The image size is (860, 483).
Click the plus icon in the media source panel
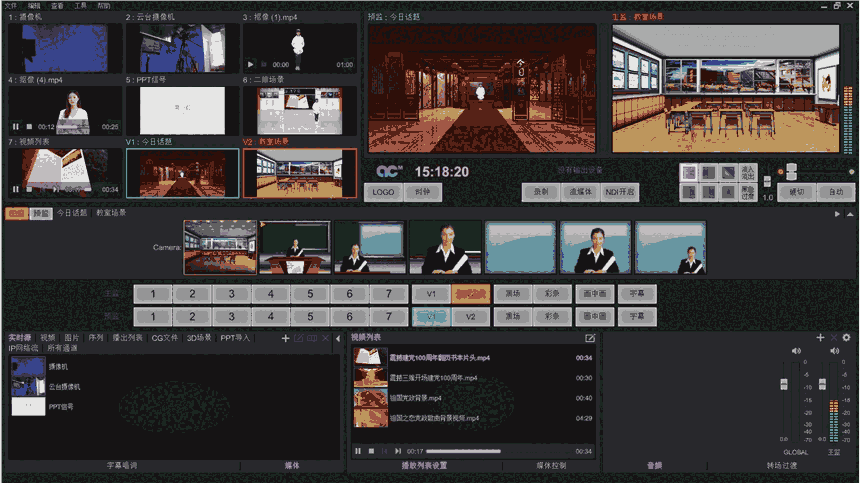click(285, 338)
